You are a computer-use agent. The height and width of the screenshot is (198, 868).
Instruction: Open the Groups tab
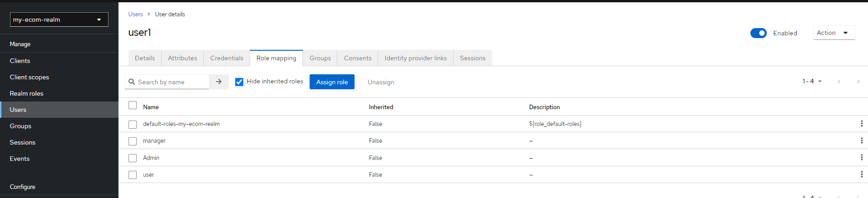point(320,58)
